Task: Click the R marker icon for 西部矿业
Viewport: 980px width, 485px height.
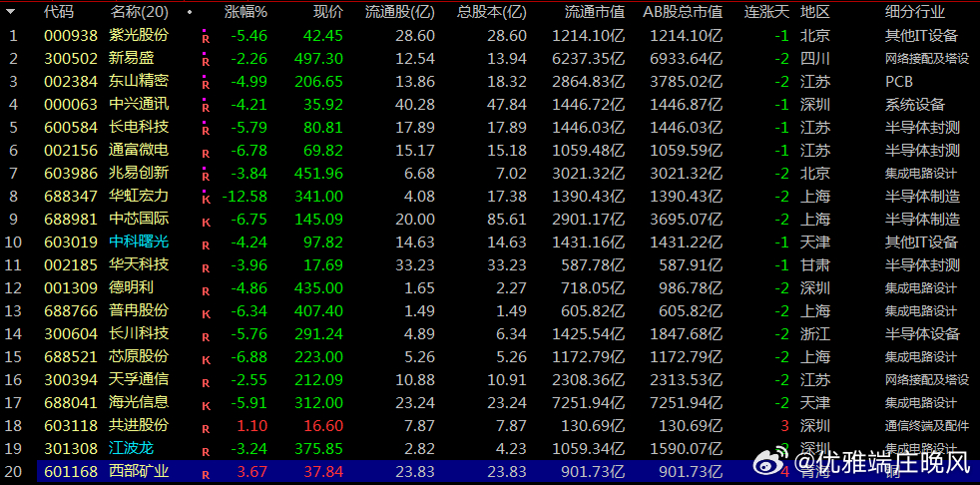Action: pos(205,475)
